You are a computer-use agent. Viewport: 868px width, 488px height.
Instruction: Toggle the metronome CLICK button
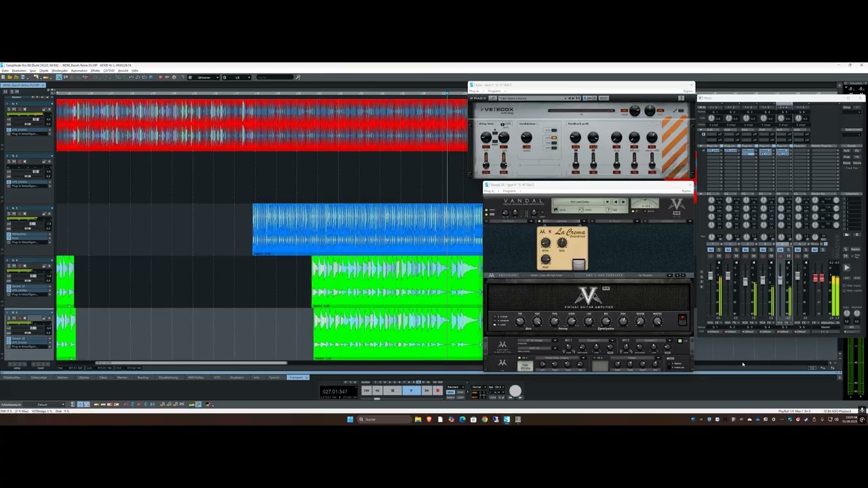[x=492, y=397]
